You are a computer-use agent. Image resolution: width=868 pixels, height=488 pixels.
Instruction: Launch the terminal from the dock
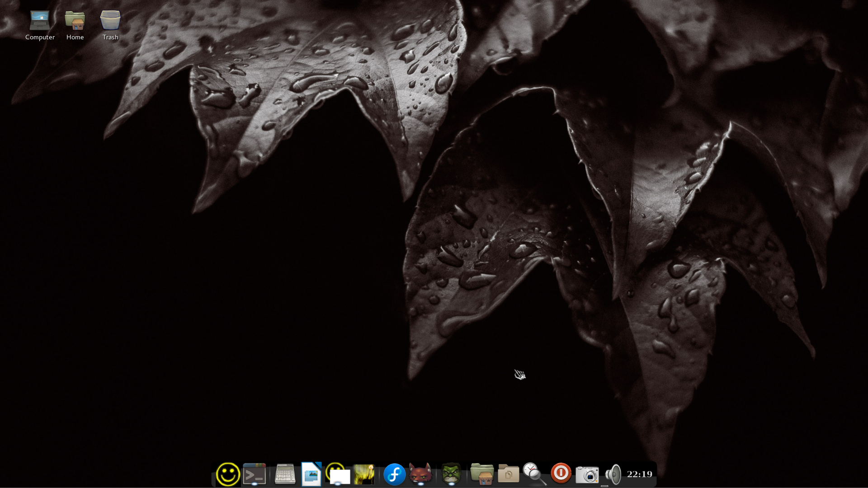[x=255, y=474]
